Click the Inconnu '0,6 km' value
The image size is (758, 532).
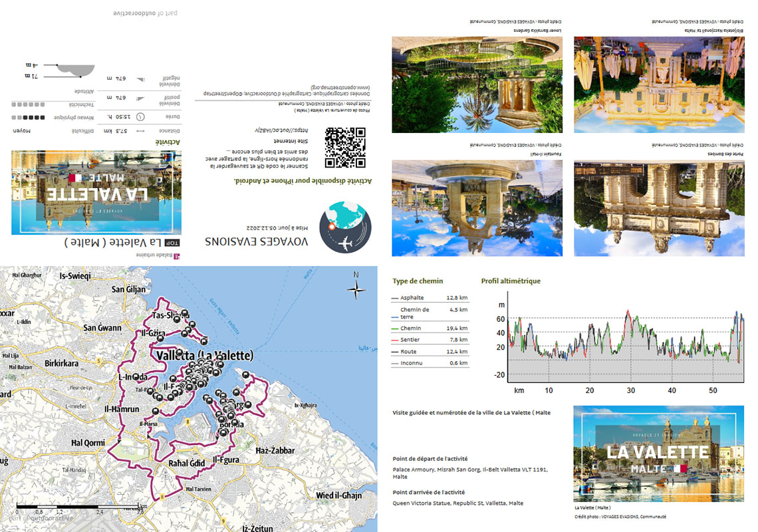458,363
